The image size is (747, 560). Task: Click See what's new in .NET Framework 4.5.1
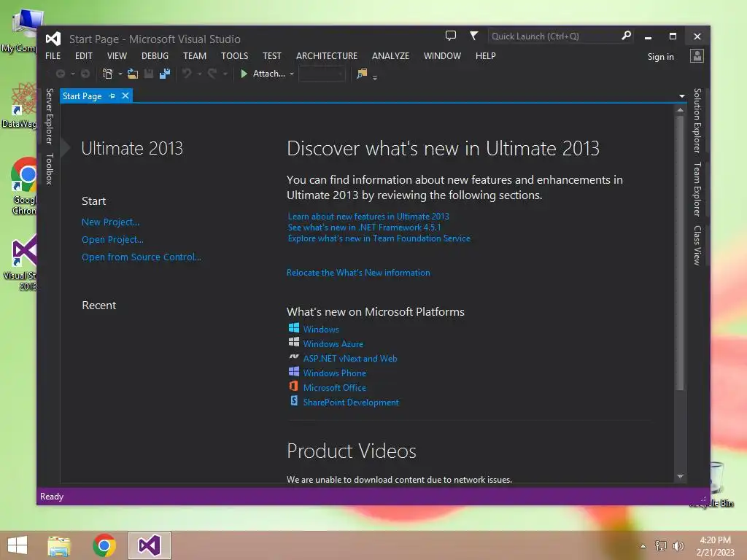coord(365,227)
